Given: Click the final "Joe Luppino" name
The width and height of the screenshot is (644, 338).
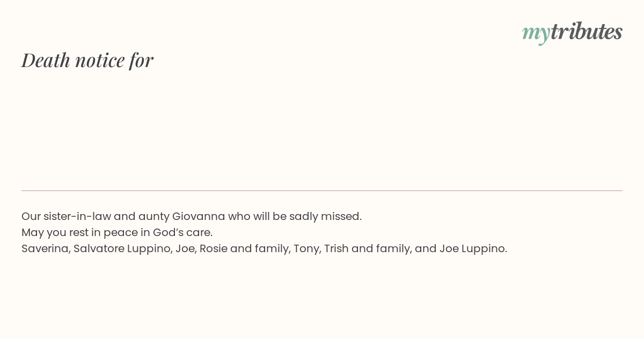Looking at the screenshot, I should (472, 249).
